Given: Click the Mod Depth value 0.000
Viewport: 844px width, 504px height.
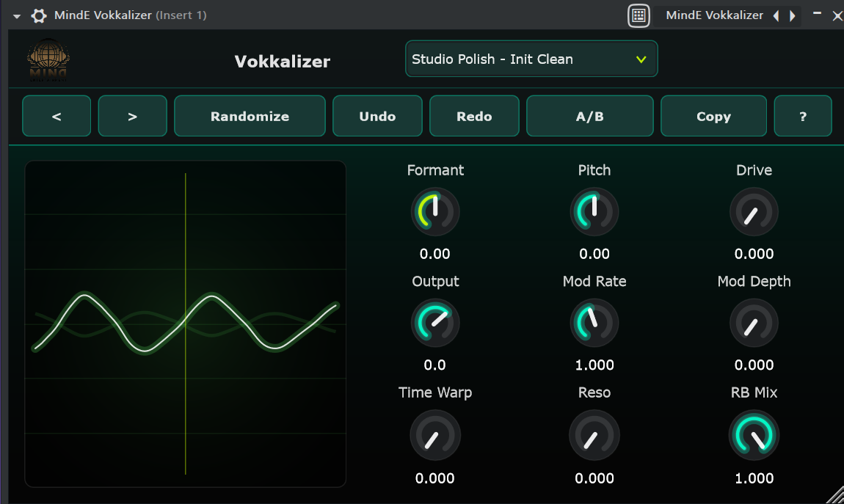Looking at the screenshot, I should pyautogui.click(x=754, y=365).
